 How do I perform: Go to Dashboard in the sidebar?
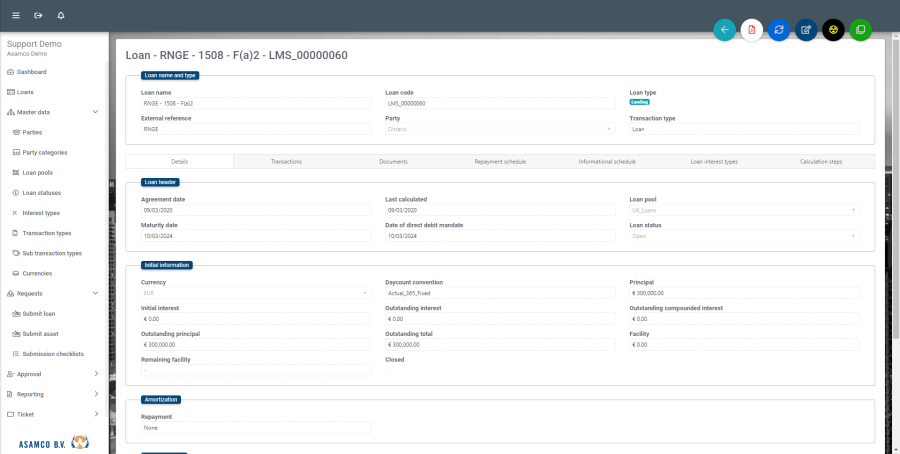coord(31,72)
